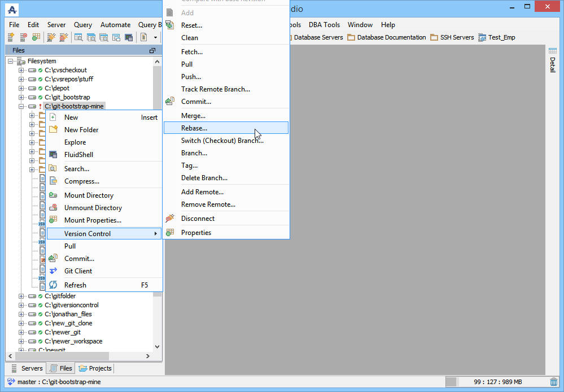Choose Switch (Checkout) Branch... option

pos(226,141)
